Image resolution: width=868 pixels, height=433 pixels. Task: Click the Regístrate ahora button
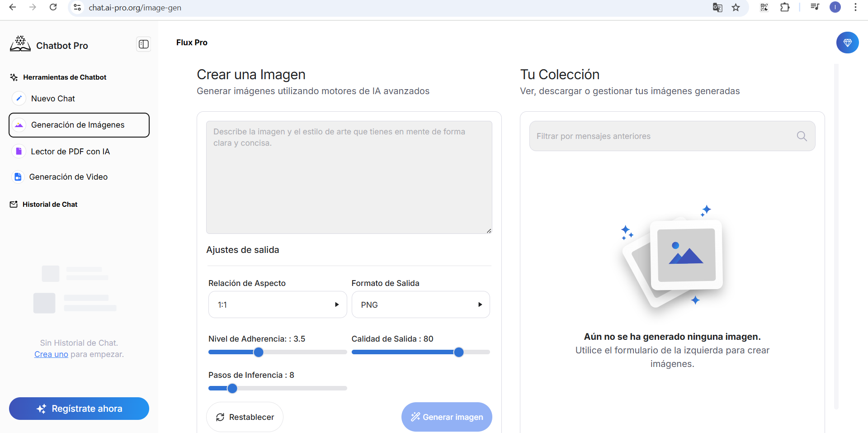coord(79,408)
